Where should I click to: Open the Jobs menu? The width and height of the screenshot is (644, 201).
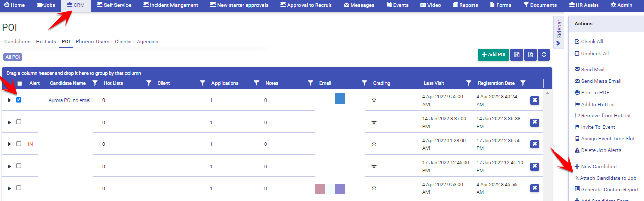coord(46,5)
